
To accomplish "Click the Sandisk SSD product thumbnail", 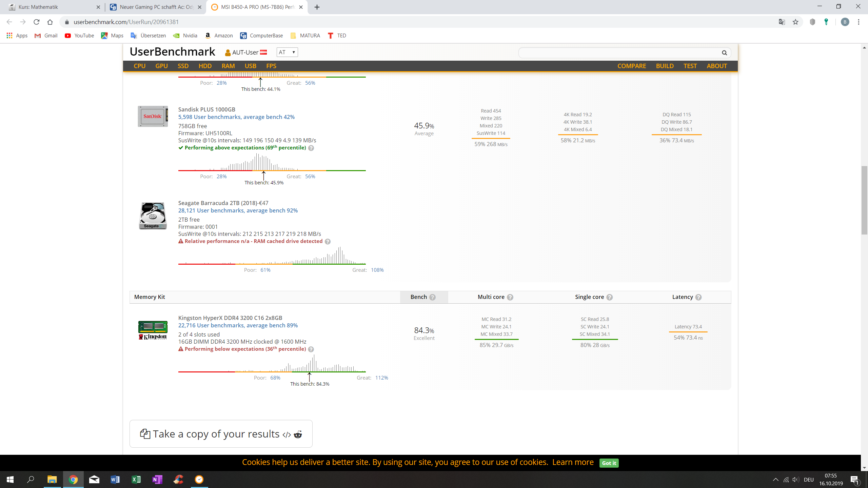I will [x=153, y=116].
